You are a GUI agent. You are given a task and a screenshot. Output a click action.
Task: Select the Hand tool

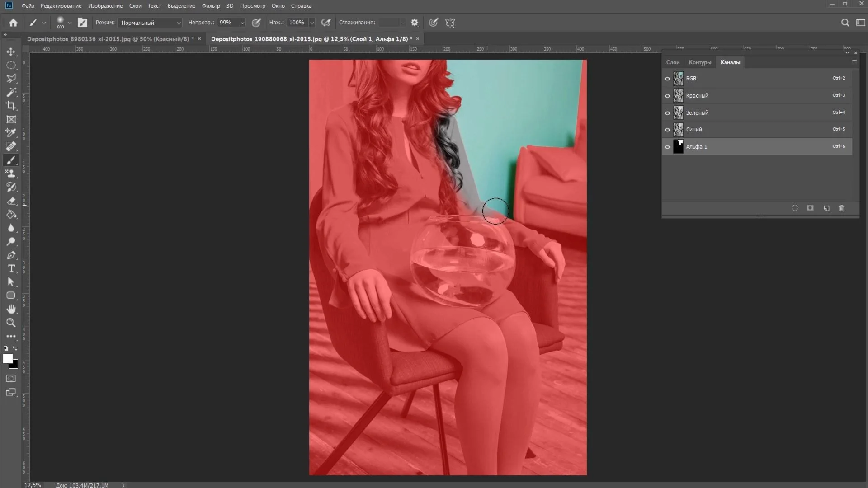[11, 309]
